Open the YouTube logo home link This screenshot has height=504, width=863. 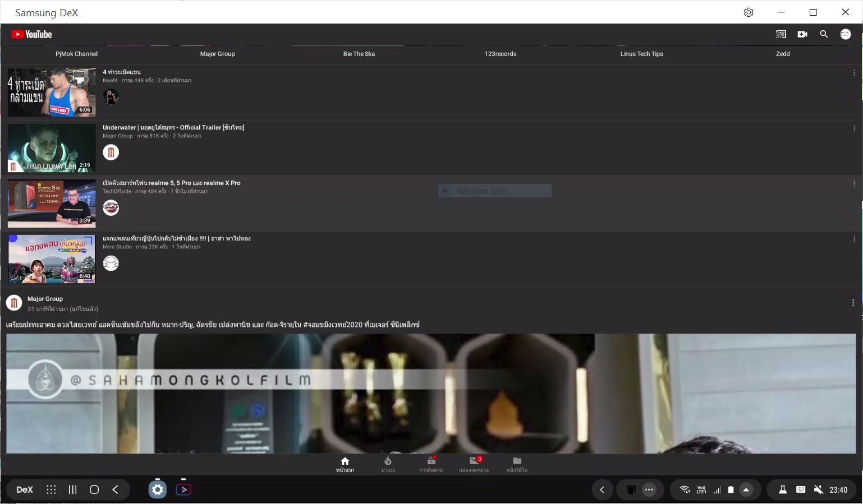(31, 34)
